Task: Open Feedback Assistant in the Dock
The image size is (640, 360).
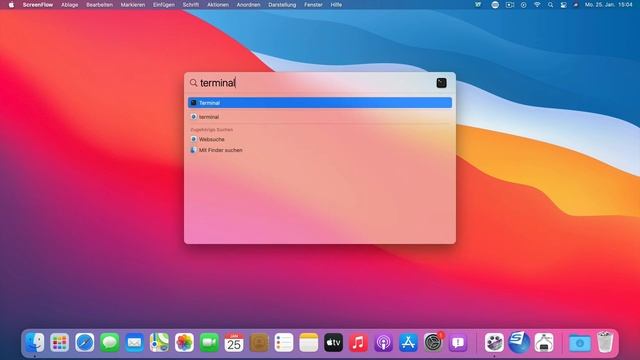Action: click(x=458, y=342)
